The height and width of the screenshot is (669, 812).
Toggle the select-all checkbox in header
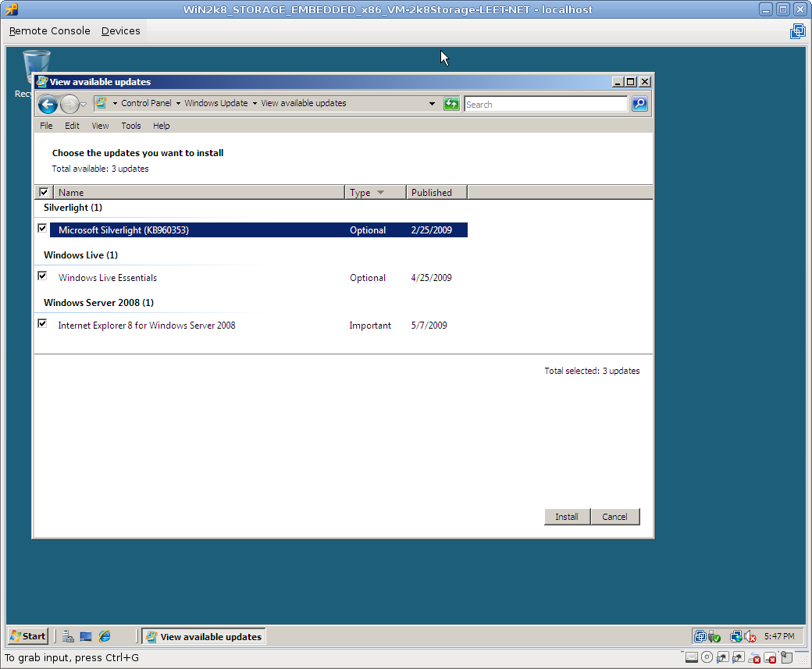[x=44, y=192]
